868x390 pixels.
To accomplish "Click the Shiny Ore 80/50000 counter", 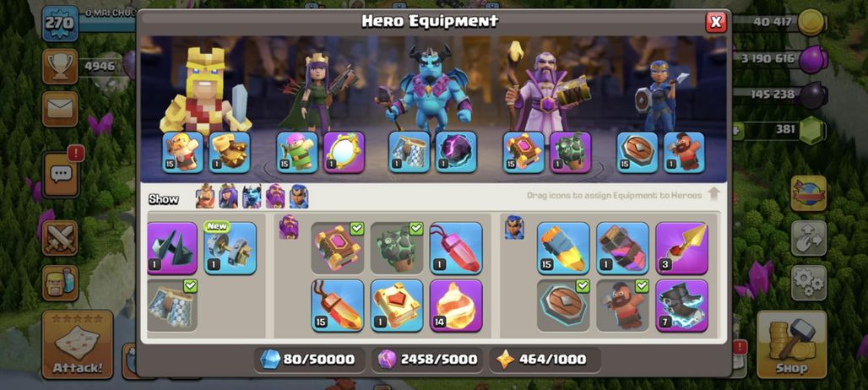I will tap(310, 360).
